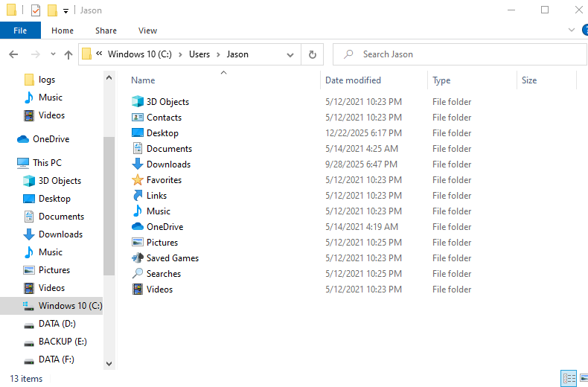Expand the chevron after Windows 10 (C:) in address bar
The width and height of the screenshot is (588, 387).
click(x=180, y=55)
